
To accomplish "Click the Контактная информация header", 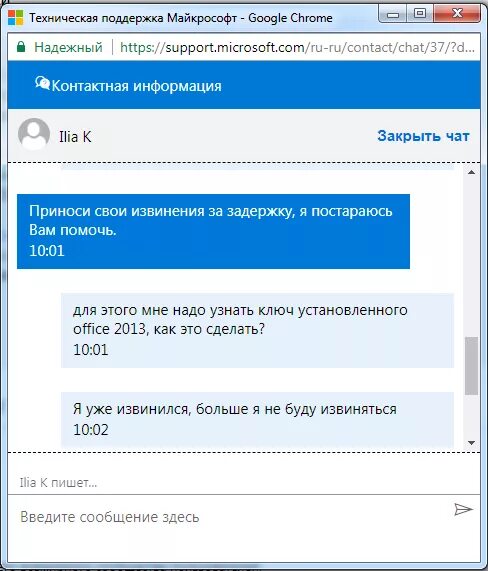I will (x=136, y=86).
